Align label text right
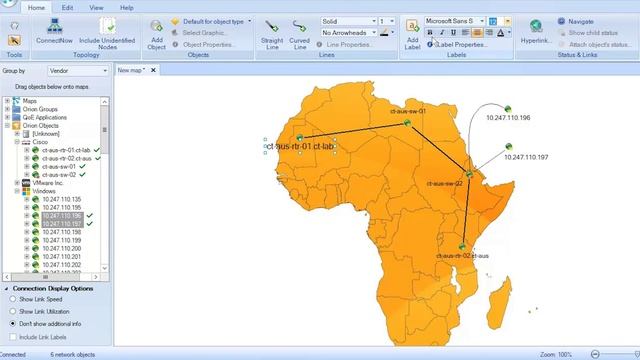Screen dimensions: 640x360 489,32
